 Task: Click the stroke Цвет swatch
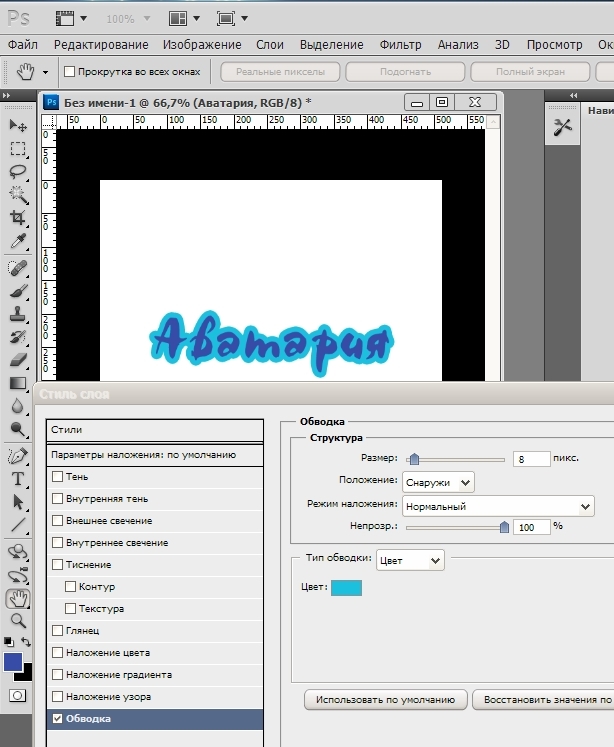(x=346, y=587)
